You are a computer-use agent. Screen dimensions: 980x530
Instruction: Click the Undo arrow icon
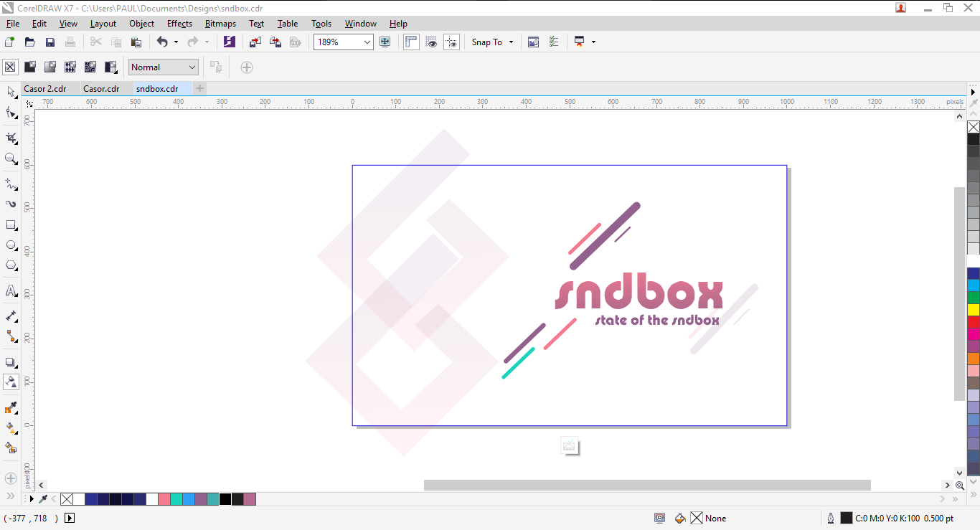[x=162, y=42]
